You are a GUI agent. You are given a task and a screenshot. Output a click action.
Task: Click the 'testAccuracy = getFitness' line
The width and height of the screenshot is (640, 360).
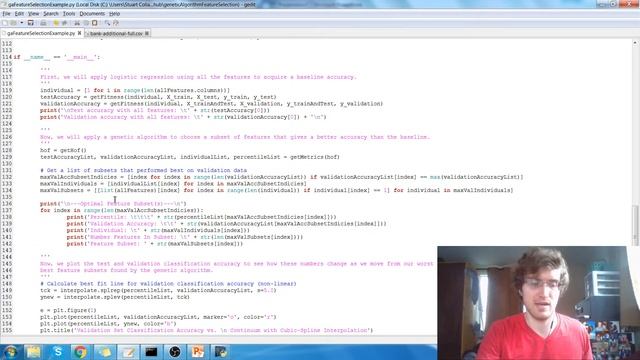coord(158,97)
